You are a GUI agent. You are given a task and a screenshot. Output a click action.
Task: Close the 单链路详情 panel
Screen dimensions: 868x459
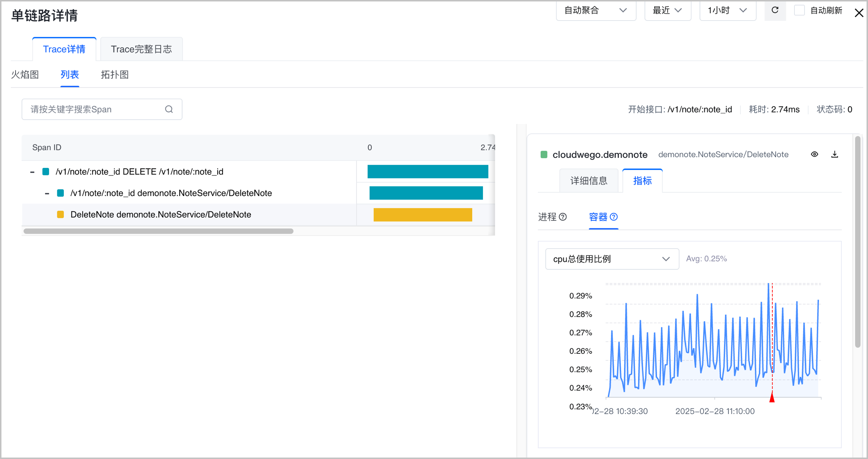click(859, 13)
